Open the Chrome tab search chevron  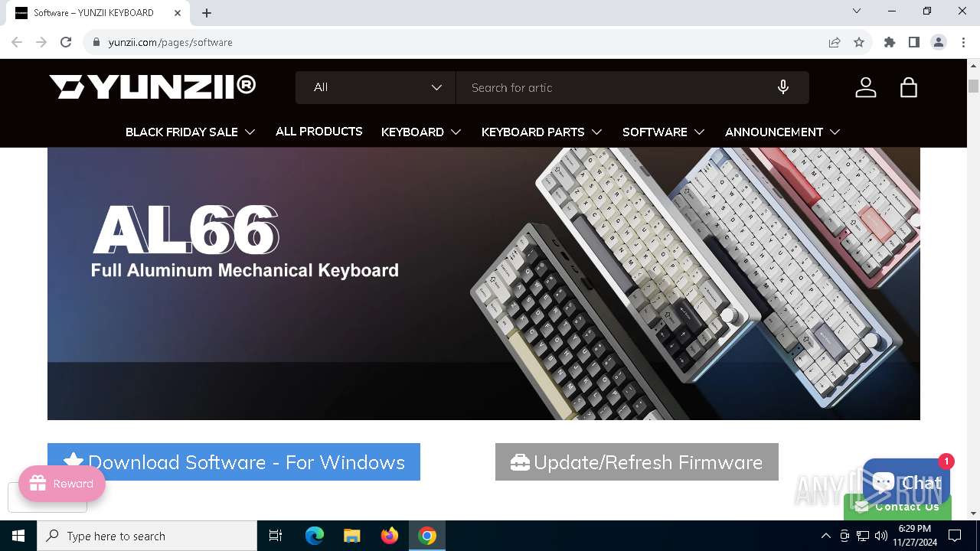857,11
